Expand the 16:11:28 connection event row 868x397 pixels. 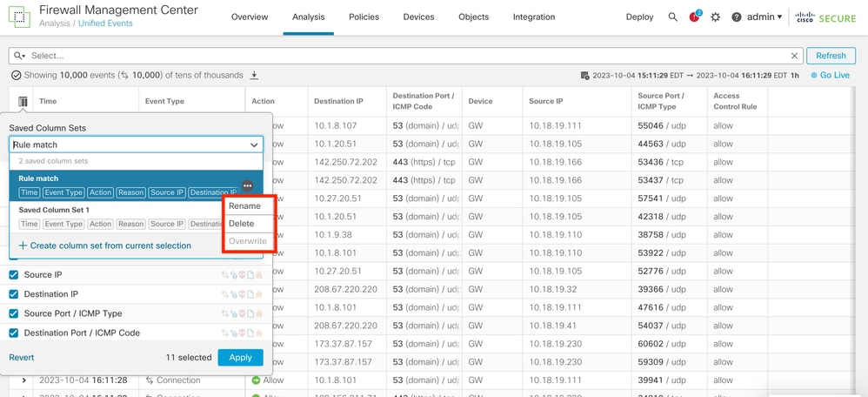23,380
